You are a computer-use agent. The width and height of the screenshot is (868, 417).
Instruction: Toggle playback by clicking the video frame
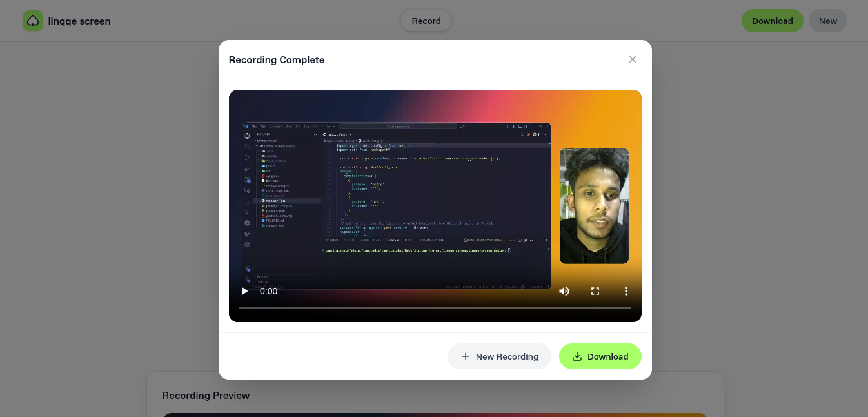pyautogui.click(x=435, y=194)
